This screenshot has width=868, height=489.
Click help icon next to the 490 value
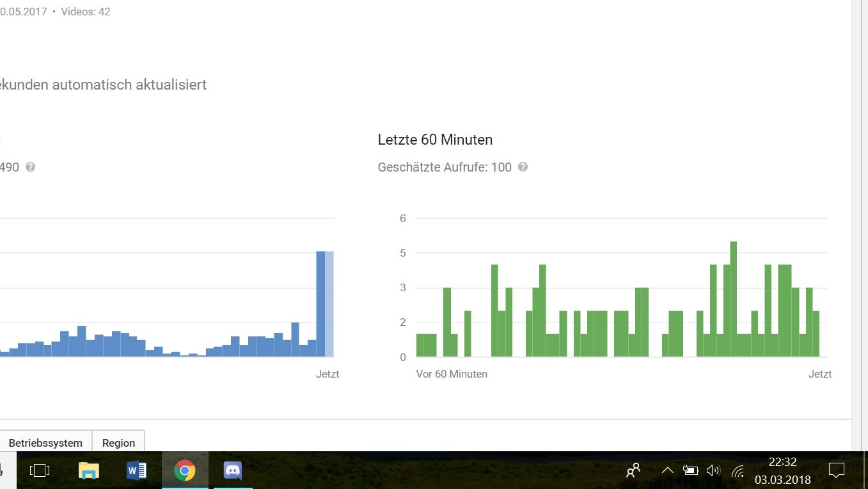pyautogui.click(x=30, y=167)
